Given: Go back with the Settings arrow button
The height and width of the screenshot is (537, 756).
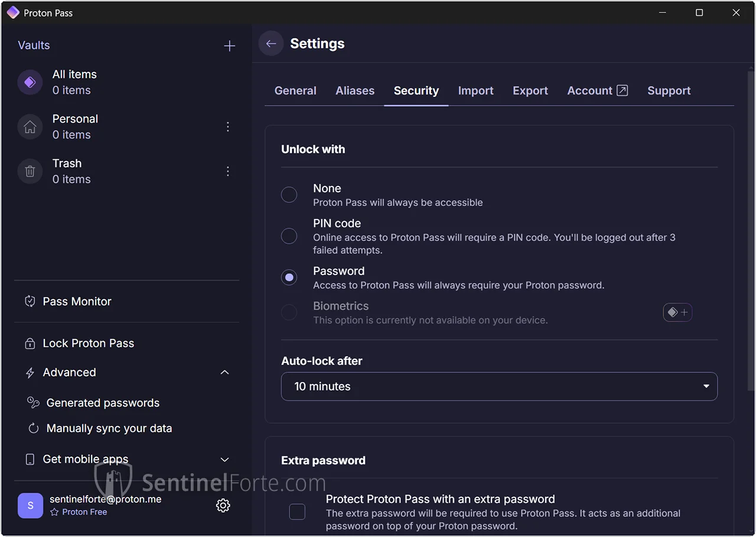Looking at the screenshot, I should tap(271, 44).
